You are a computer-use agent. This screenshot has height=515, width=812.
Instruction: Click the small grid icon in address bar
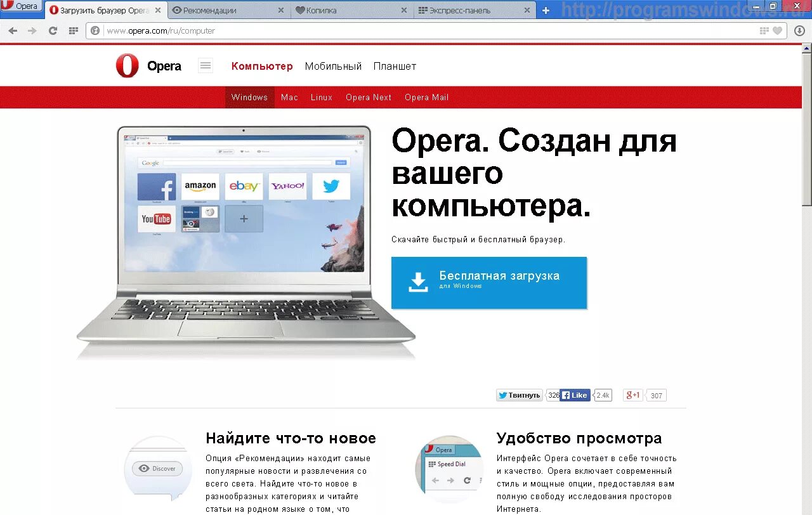pyautogui.click(x=764, y=30)
